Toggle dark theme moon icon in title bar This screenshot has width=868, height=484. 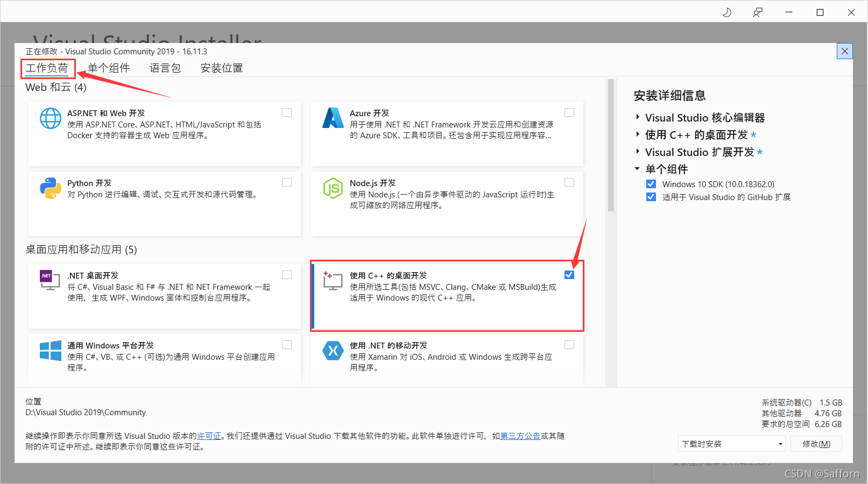coord(727,12)
